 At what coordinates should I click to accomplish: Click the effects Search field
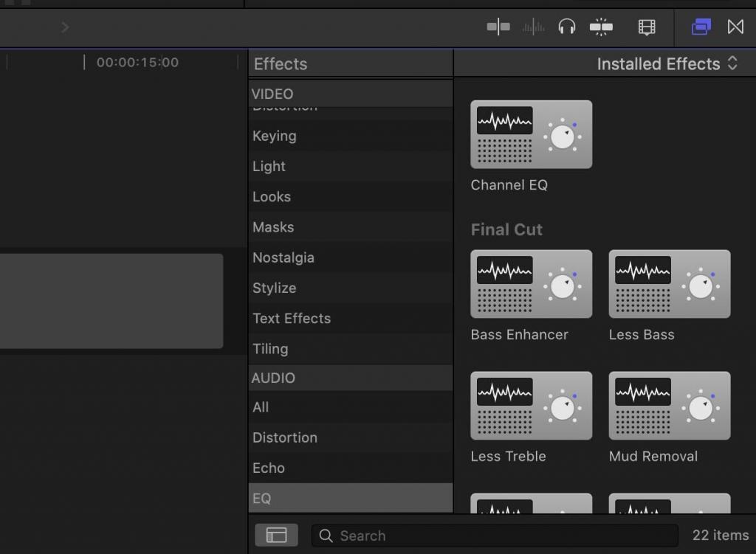tap(495, 536)
